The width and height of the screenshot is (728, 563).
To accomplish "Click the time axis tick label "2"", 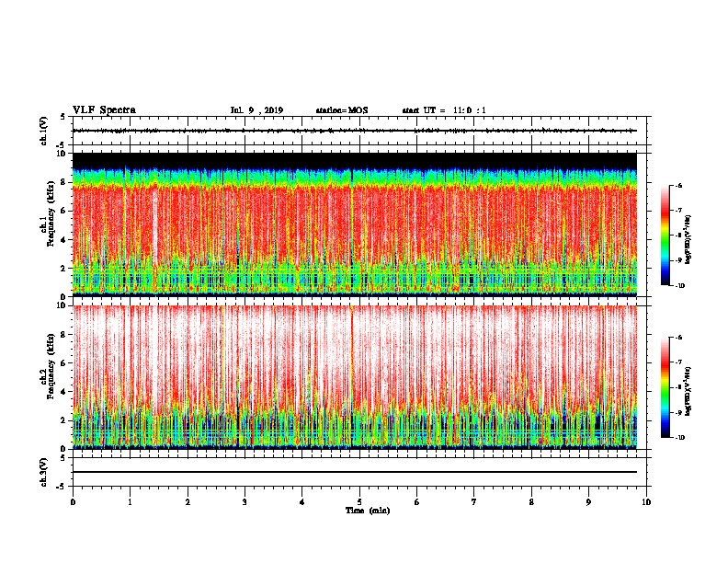I will pos(188,502).
